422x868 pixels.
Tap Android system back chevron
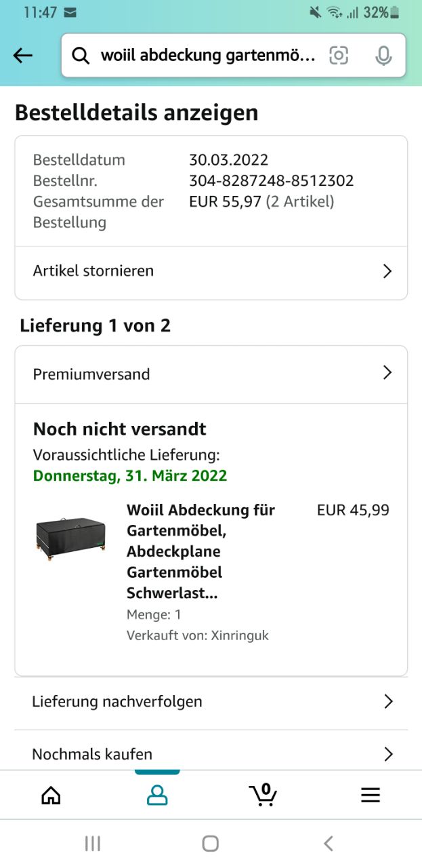tap(329, 843)
